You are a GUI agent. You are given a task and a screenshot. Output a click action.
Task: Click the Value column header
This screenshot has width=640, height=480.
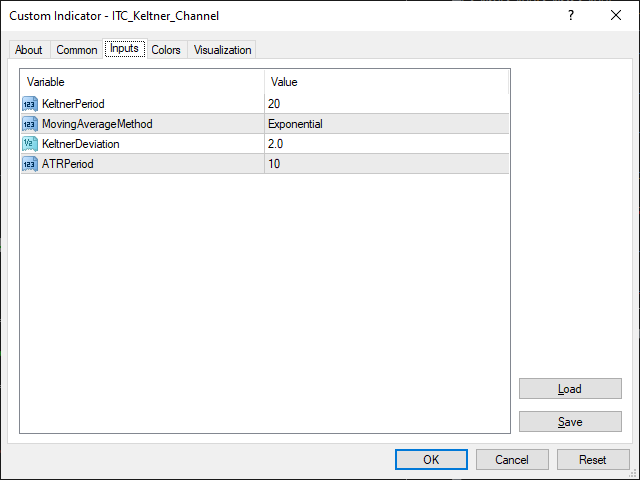click(387, 82)
